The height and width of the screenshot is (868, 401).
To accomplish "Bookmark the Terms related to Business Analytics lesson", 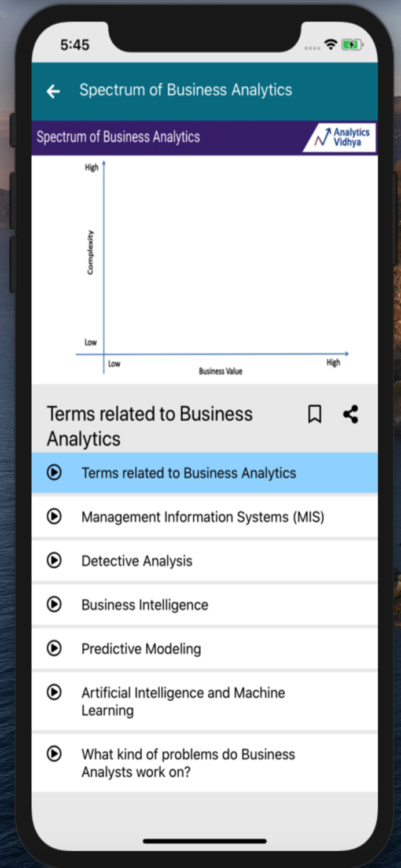I will click(x=314, y=414).
